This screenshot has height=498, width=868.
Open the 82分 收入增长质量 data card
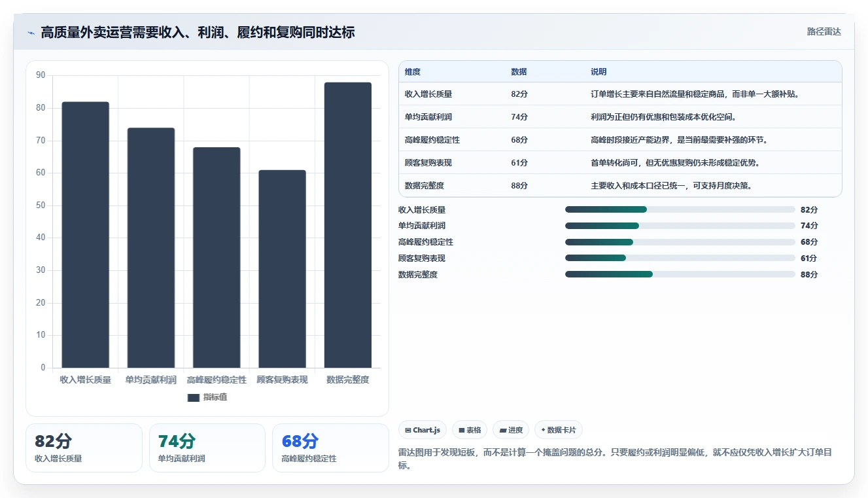(x=84, y=448)
